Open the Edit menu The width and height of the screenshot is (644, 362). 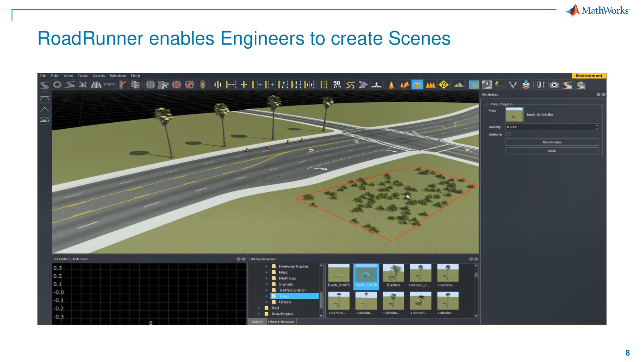pos(55,76)
